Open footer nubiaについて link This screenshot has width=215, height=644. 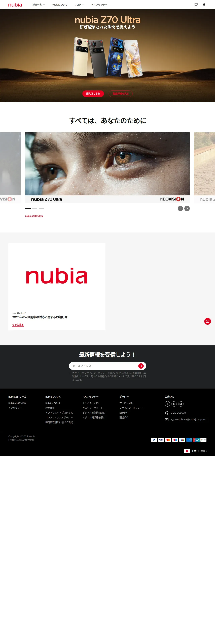tap(53, 403)
